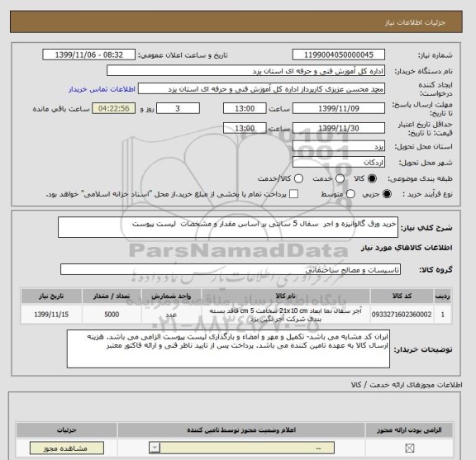Click the unit cell عدد
Screen dimensions: 476x460
pyautogui.click(x=171, y=315)
